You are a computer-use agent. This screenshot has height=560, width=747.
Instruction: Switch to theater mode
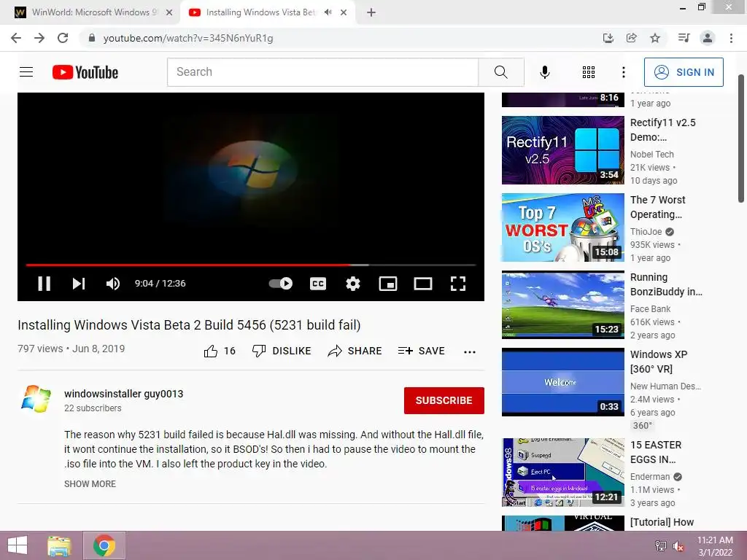tap(423, 284)
